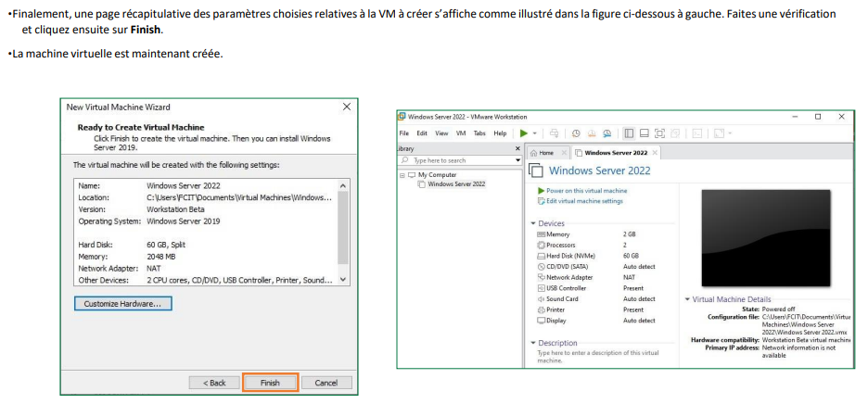Collapse the Virtual Machine Details section
The height and width of the screenshot is (404, 868).
pyautogui.click(x=687, y=299)
